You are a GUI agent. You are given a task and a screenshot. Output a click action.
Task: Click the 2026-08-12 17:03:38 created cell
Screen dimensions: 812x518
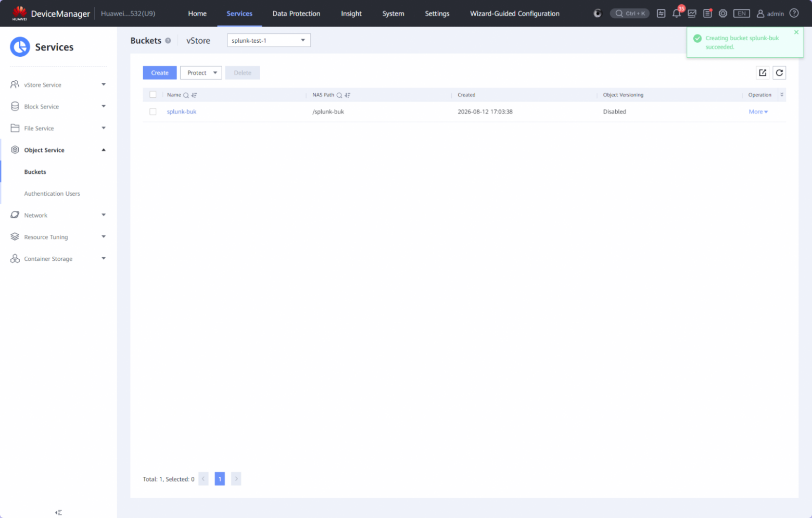point(485,111)
